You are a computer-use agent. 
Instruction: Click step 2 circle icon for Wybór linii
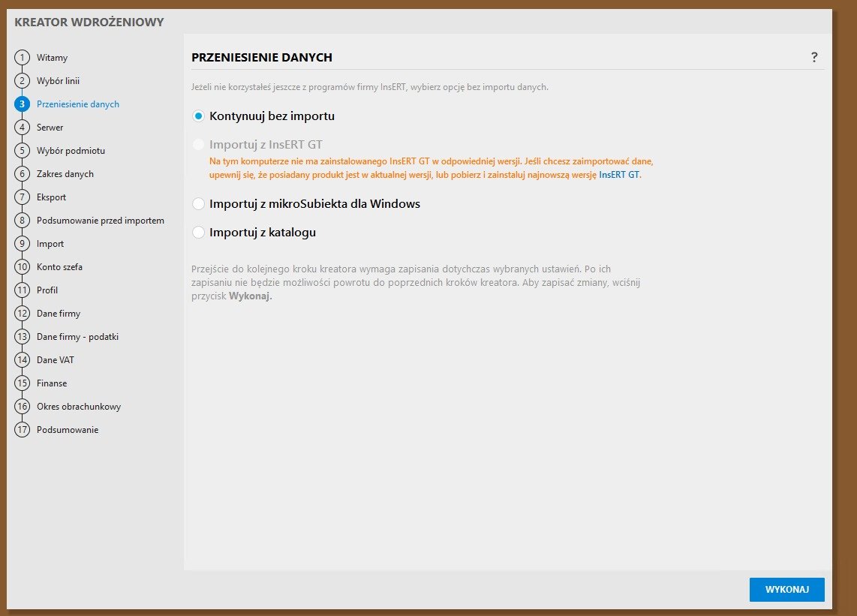point(23,81)
